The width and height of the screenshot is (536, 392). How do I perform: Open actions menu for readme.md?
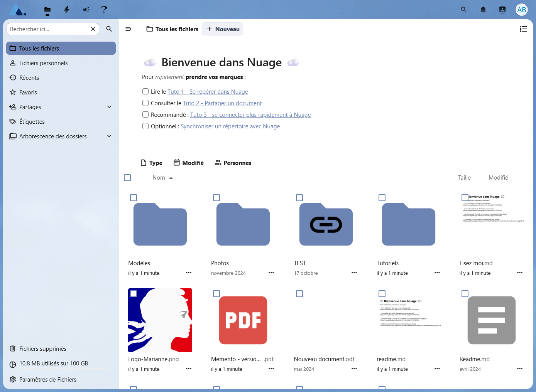tap(437, 368)
